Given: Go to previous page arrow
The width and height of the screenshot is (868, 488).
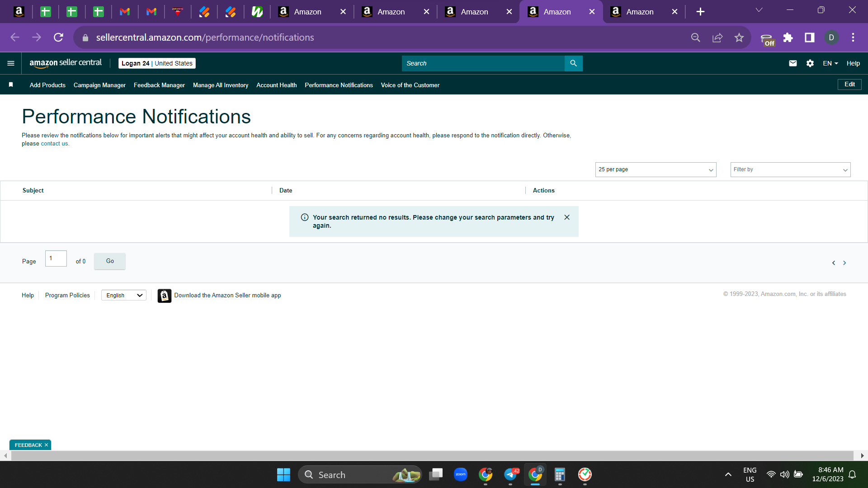Looking at the screenshot, I should tap(834, 263).
